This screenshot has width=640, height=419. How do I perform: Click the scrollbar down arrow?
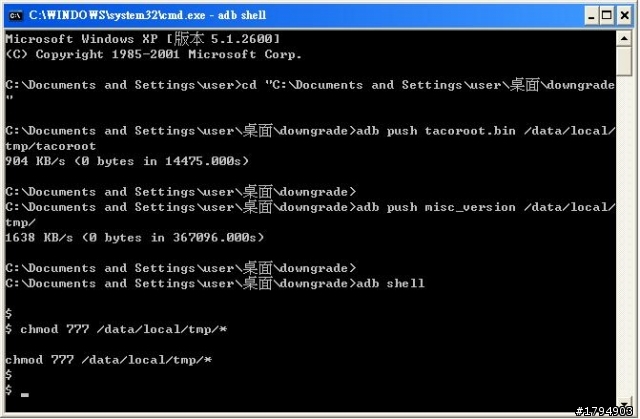[624, 404]
